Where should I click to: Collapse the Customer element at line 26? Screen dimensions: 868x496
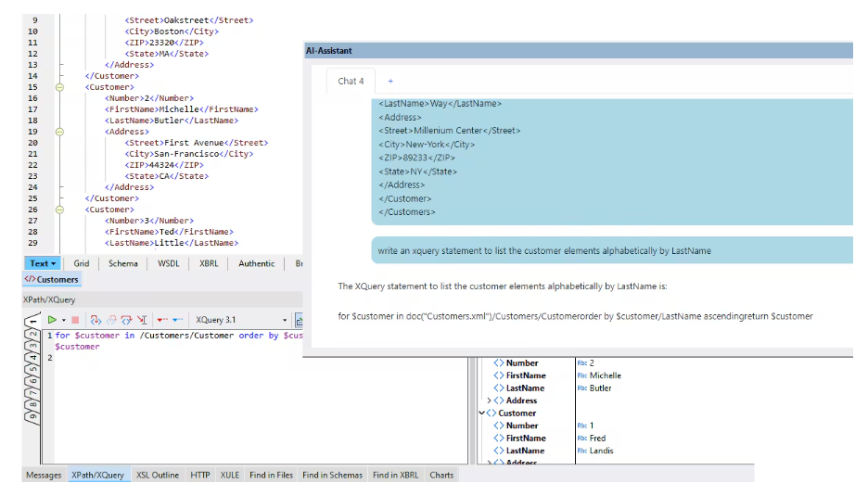coord(60,210)
